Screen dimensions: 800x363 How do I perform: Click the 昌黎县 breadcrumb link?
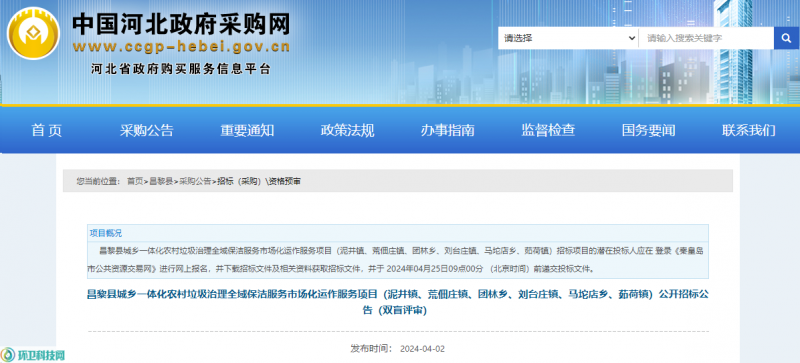[x=161, y=181]
